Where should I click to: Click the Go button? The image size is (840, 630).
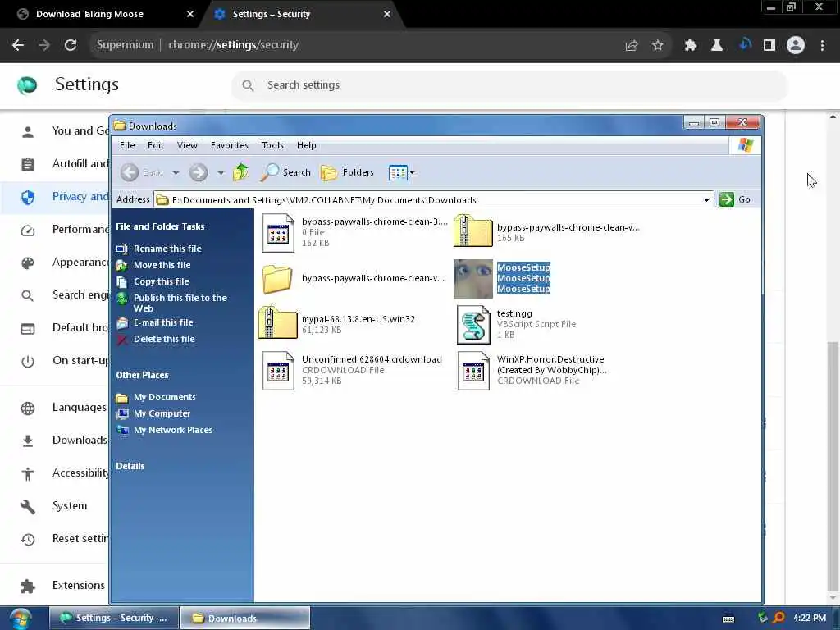735,199
